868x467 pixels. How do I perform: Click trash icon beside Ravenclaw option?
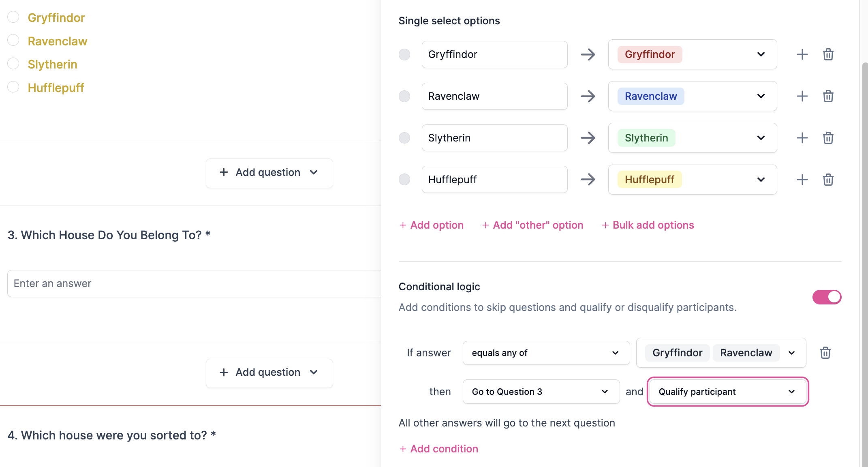coord(828,96)
